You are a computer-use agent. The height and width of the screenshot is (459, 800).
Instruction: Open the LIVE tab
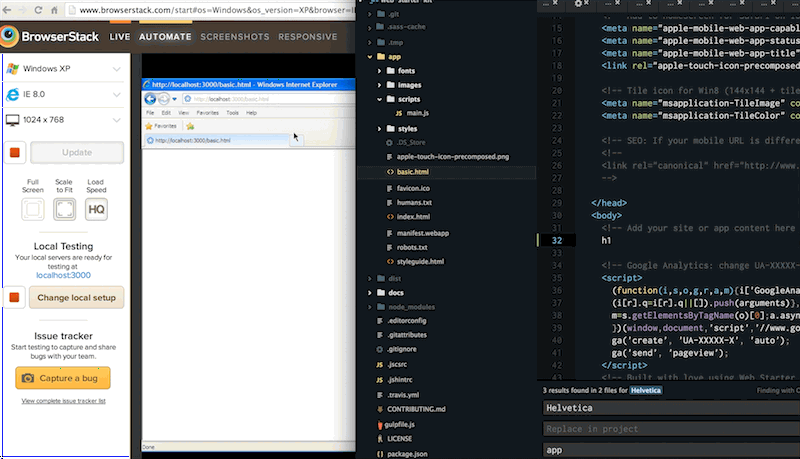(119, 37)
